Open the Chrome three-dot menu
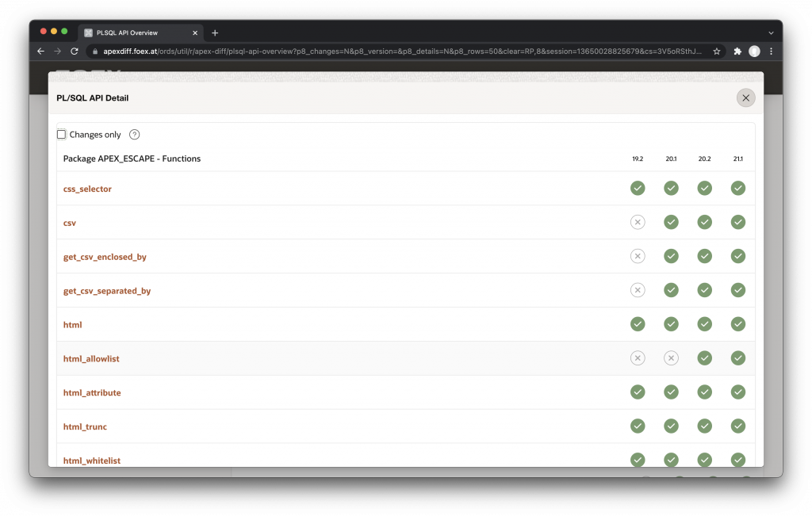Viewport: 812px width, 516px height. click(771, 52)
